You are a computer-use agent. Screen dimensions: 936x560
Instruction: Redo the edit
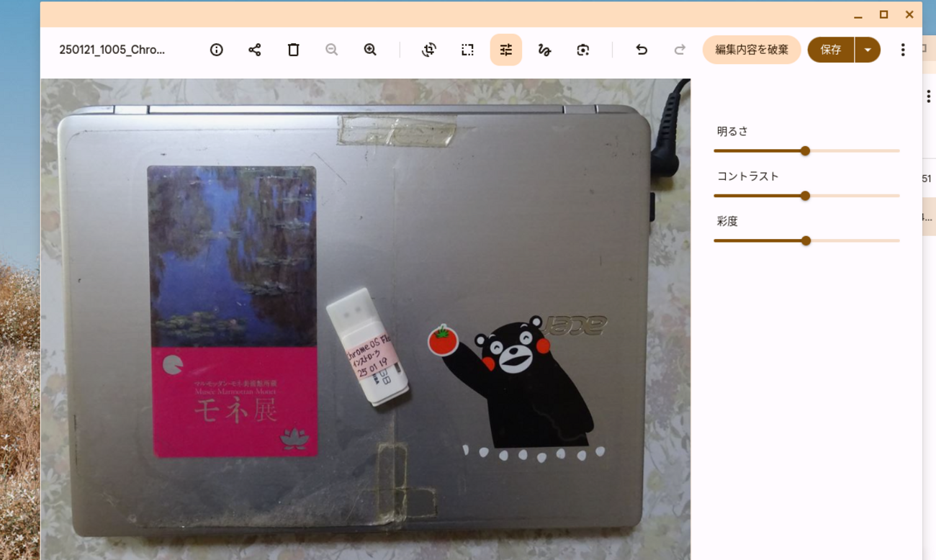pyautogui.click(x=680, y=50)
